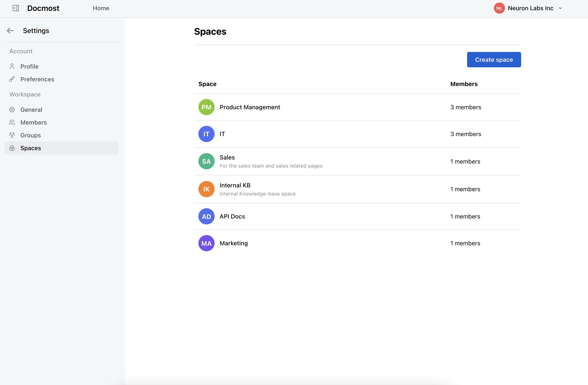Open the Sales space
The width and height of the screenshot is (588, 385).
pos(357,161)
